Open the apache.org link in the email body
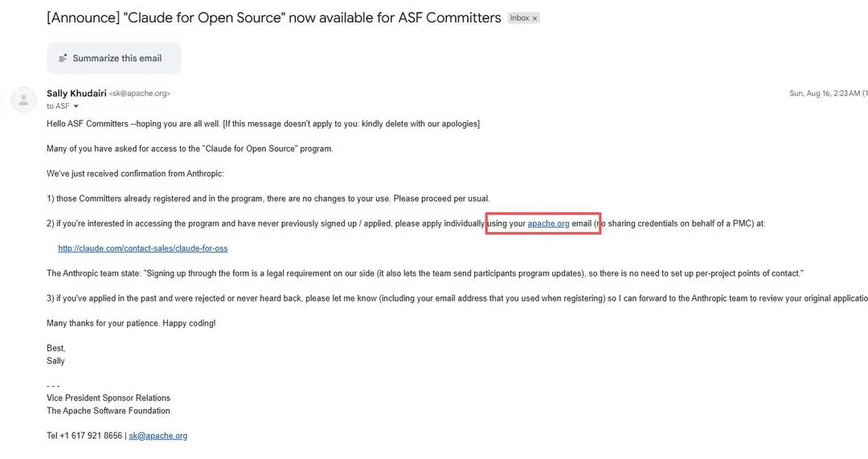This screenshot has width=868, height=459. (x=548, y=223)
